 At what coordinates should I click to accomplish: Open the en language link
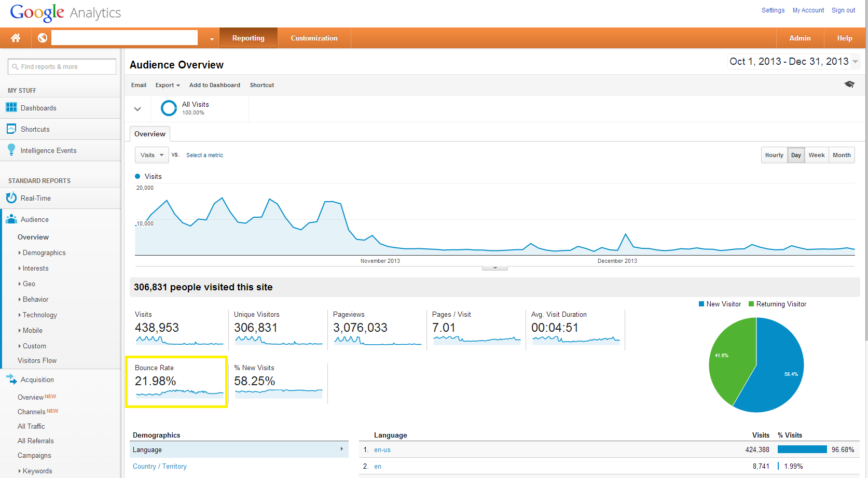tap(378, 467)
